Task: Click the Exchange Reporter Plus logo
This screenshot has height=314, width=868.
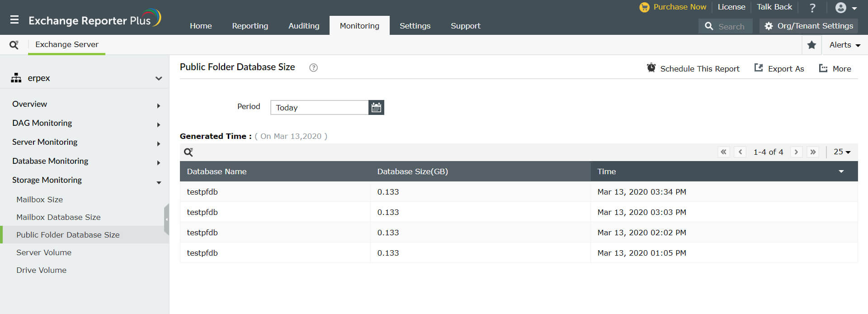Action: (94, 19)
